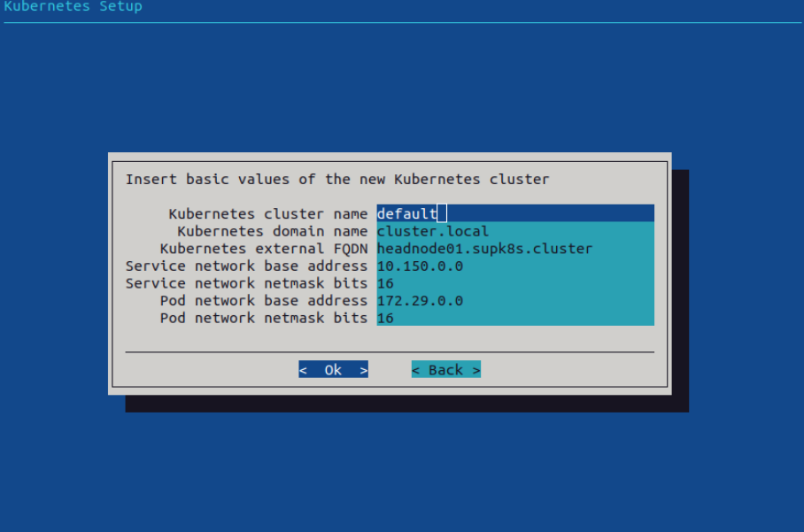The width and height of the screenshot is (804, 532).
Task: Click the Kubernetes cluster name label
Action: [x=268, y=213]
